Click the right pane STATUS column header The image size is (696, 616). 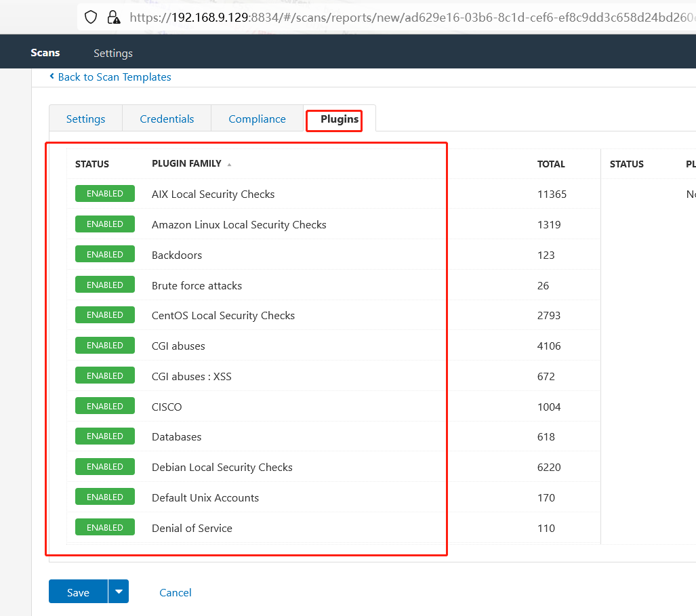click(626, 164)
